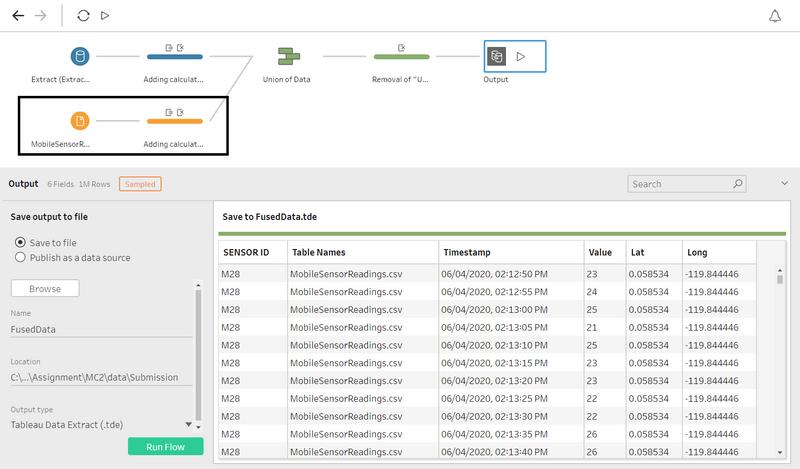800x469 pixels.
Task: Select the Output step icon
Action: click(x=496, y=56)
